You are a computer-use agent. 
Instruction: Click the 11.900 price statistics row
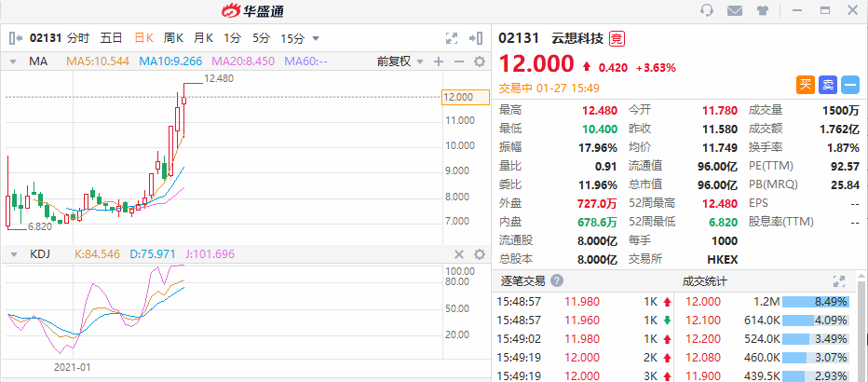766,375
